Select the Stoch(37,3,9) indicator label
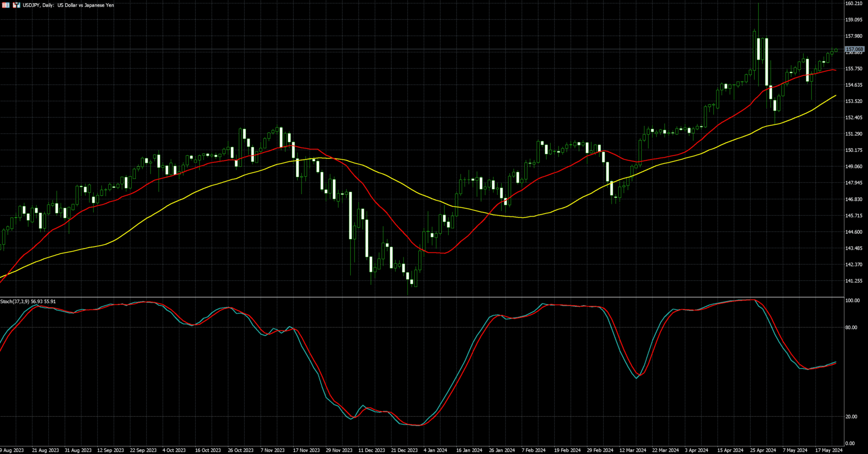 click(28, 302)
